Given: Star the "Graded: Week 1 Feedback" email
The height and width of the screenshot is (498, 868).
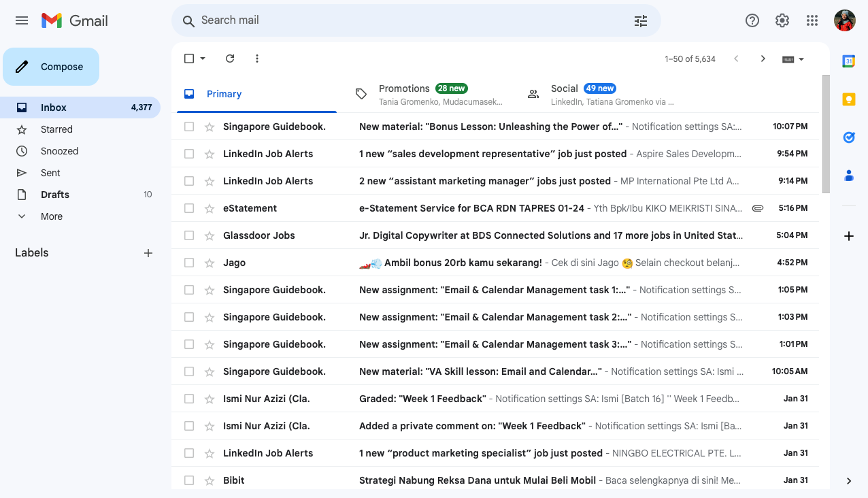Looking at the screenshot, I should [210, 399].
